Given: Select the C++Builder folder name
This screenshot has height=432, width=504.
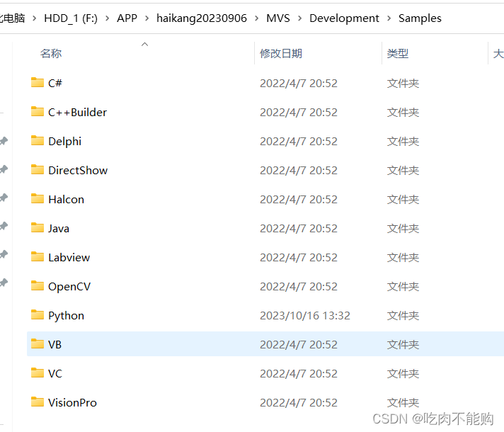Looking at the screenshot, I should (77, 113).
